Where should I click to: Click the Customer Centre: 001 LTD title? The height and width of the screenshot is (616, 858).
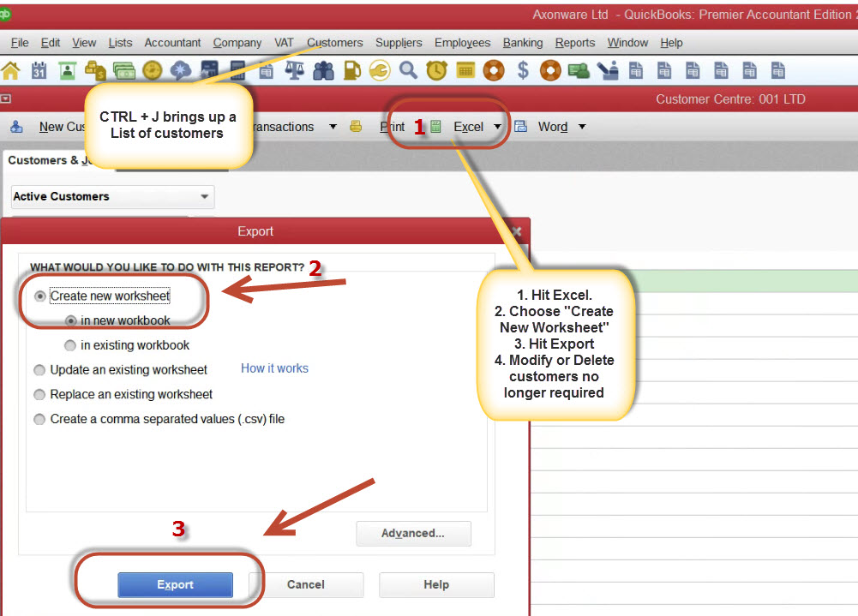point(730,99)
